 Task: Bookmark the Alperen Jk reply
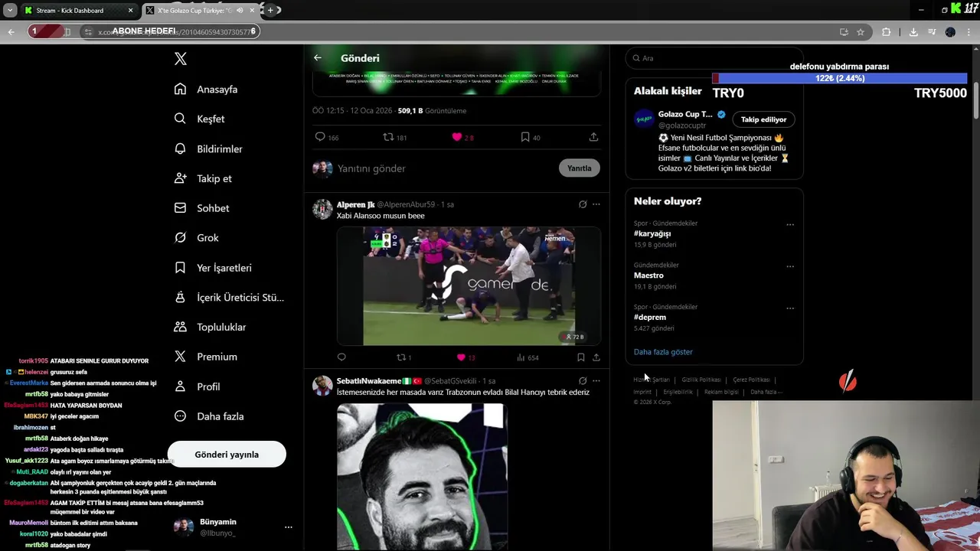click(x=581, y=357)
